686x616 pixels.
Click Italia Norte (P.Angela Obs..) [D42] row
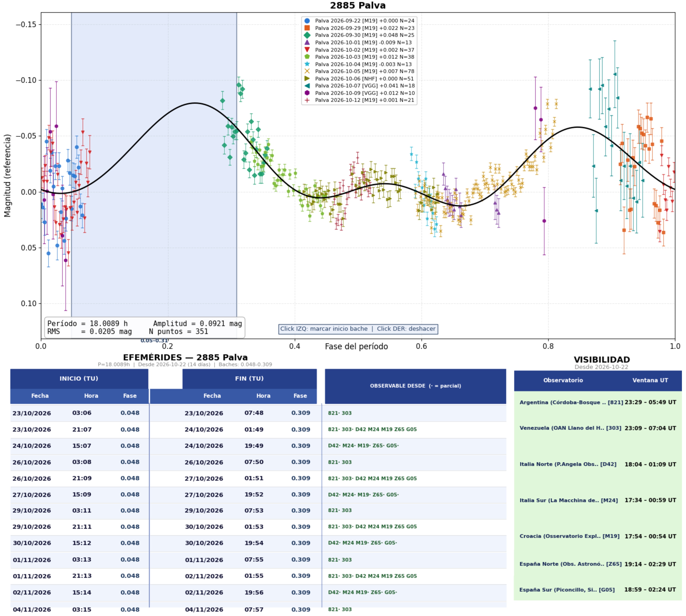click(598, 464)
